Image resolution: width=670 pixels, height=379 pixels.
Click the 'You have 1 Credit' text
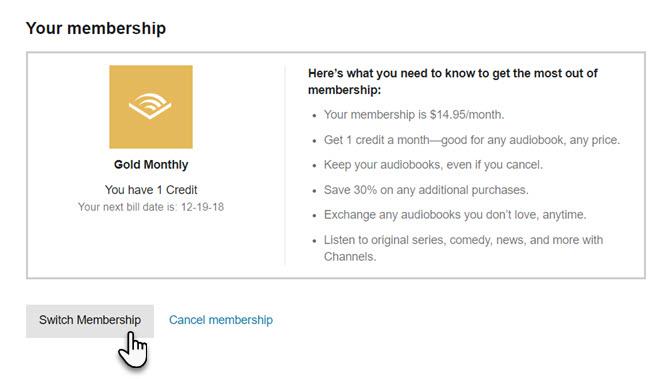[x=151, y=190]
